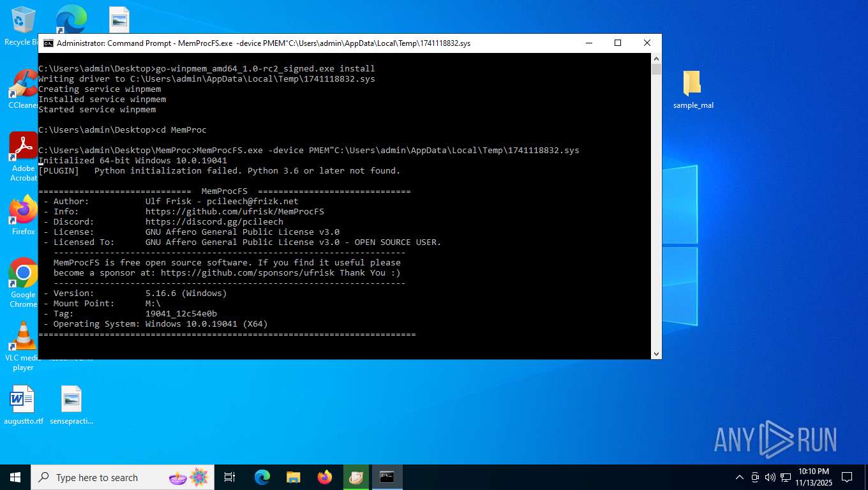868x490 pixels.
Task: Open File Explorer from the taskbar
Action: (293, 477)
